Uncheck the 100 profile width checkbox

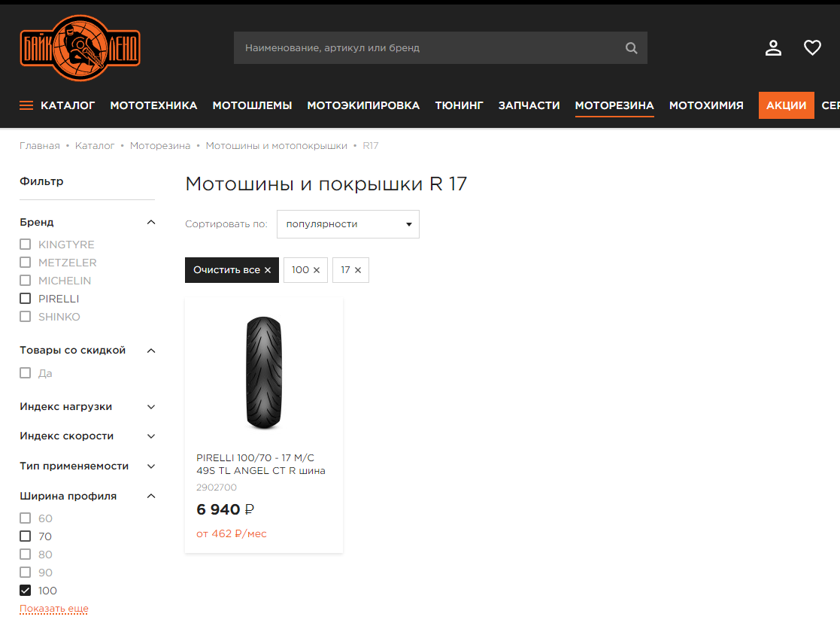(25, 591)
